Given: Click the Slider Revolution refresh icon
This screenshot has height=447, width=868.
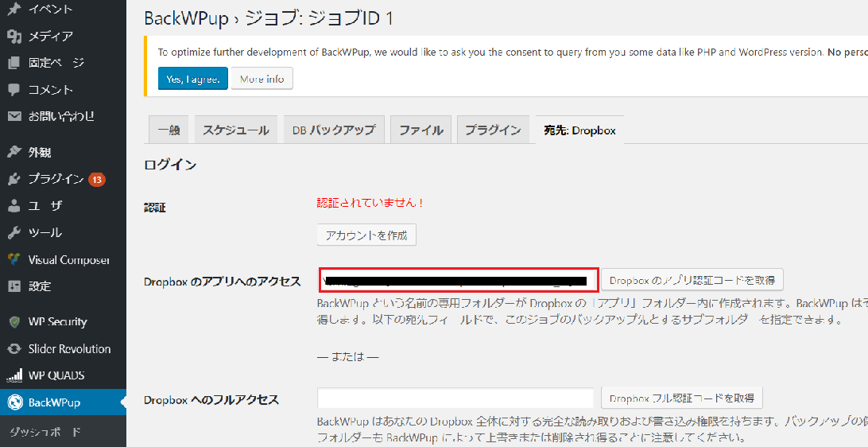Looking at the screenshot, I should click(14, 349).
